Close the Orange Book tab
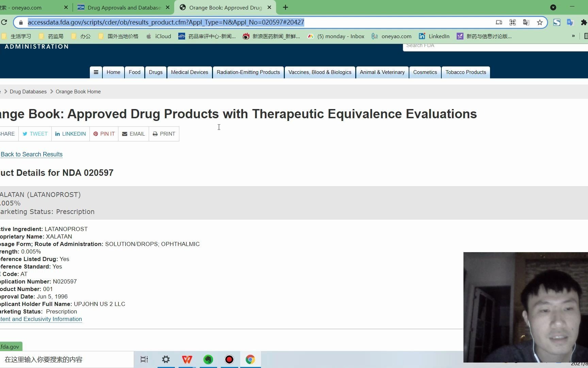Viewport: 588px width, 368px height. (x=269, y=7)
